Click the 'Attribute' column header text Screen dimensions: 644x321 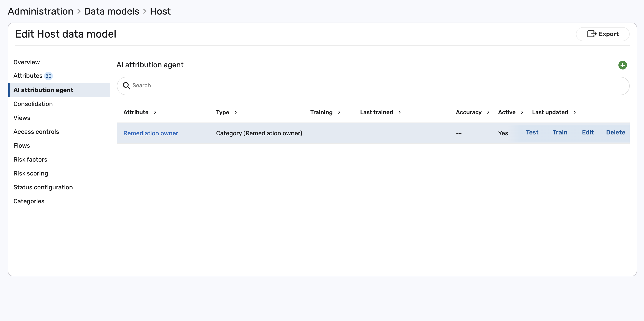136,113
